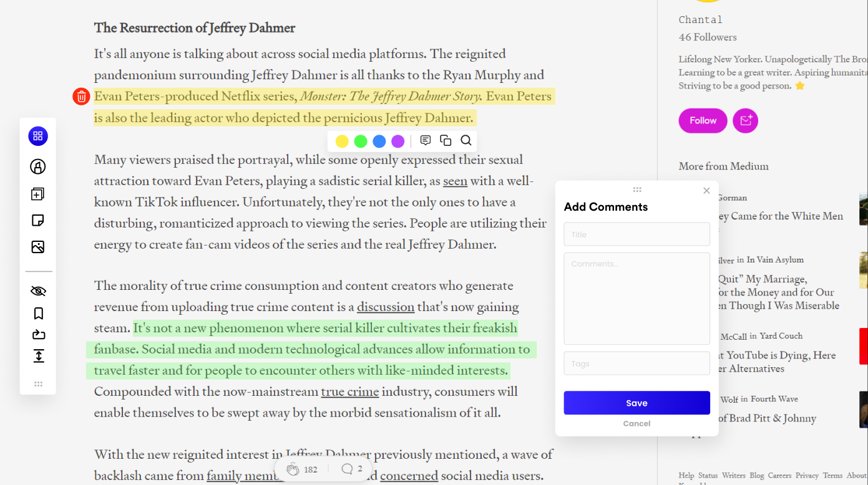Click the comment note icon in highlight toolbar
Image resolution: width=868 pixels, height=485 pixels.
click(426, 140)
